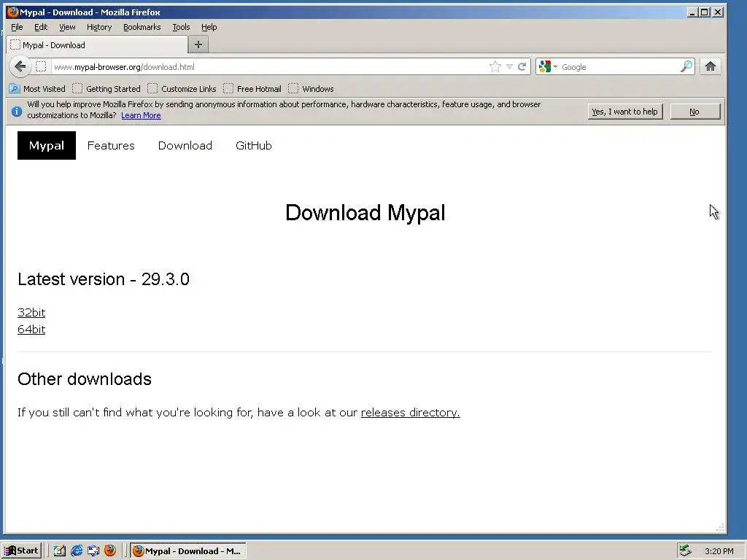Click the info icon in the notification bar
Screen dimensions: 747x560
coord(17,112)
